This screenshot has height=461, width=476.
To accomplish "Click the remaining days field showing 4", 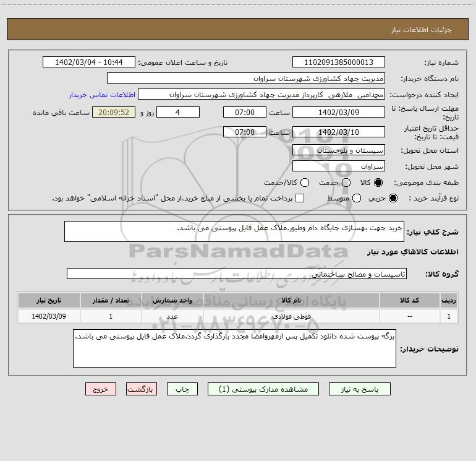I will (178, 112).
